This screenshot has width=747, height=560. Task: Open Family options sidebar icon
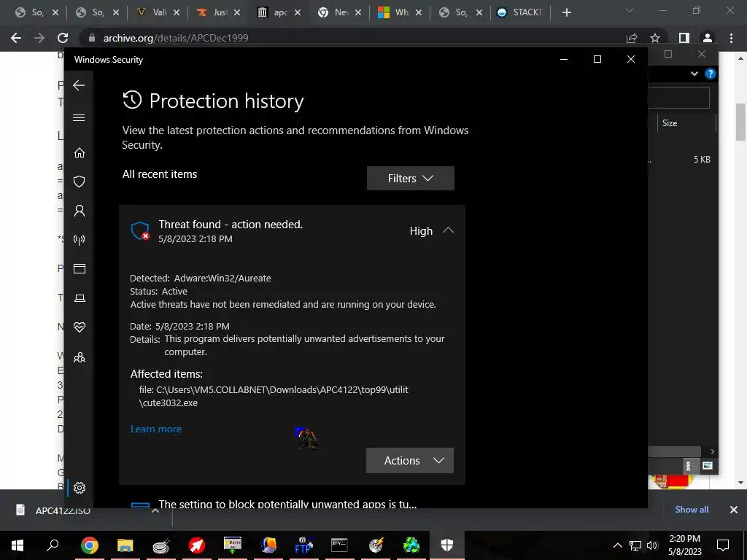tap(79, 357)
